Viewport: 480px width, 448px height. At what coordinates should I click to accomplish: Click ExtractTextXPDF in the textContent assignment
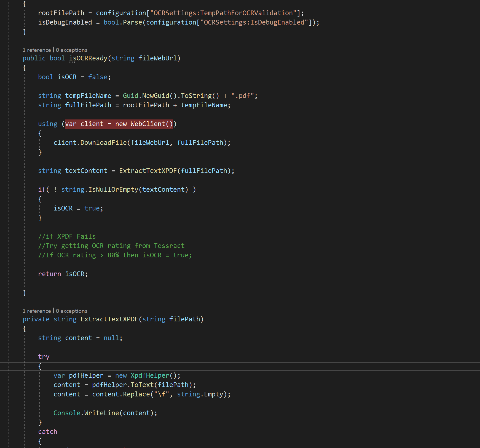tap(148, 171)
